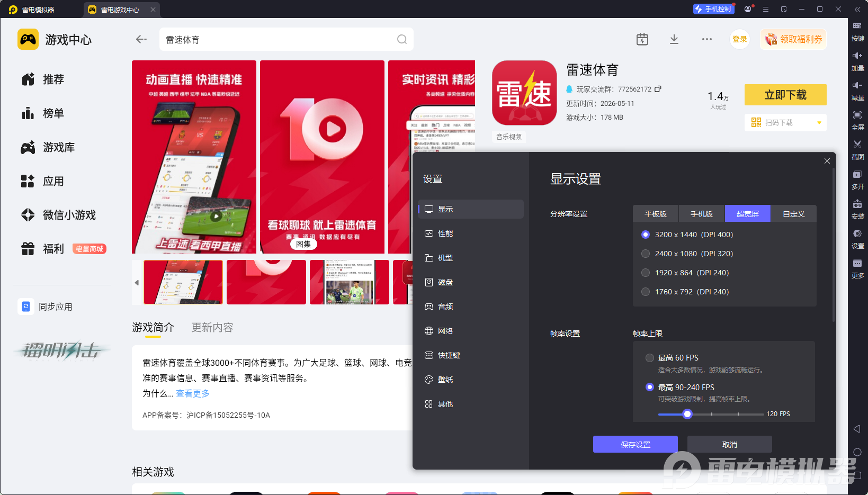The width and height of the screenshot is (868, 495).
Task: Click the FPS limit slider handle
Action: [x=687, y=414]
